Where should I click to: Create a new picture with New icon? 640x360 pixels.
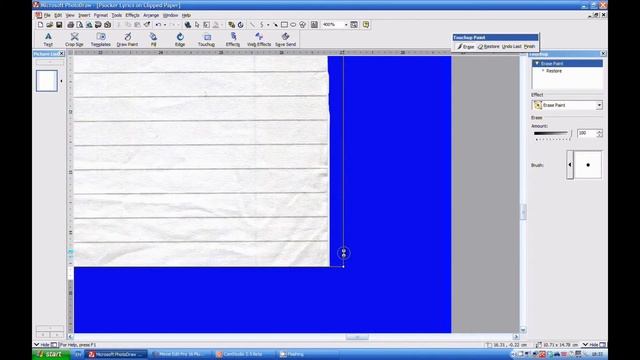(40, 25)
